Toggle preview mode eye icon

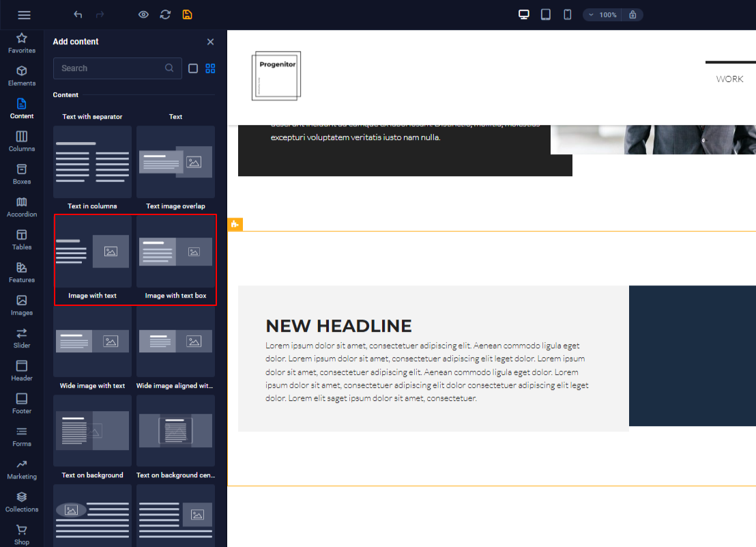(143, 14)
